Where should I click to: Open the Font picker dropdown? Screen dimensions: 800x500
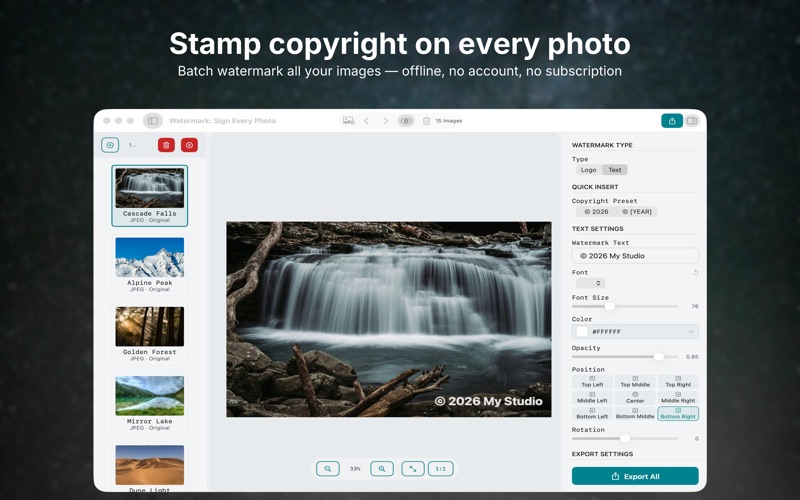coord(590,283)
